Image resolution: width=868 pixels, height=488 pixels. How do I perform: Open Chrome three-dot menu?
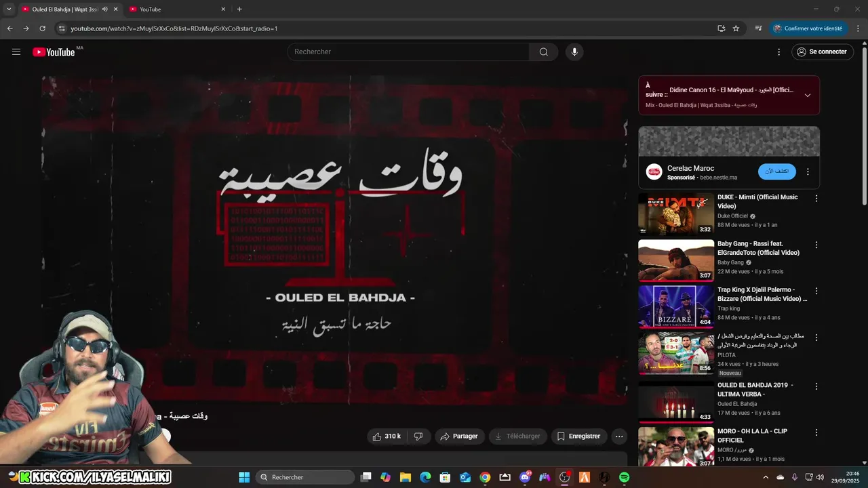pos(859,28)
